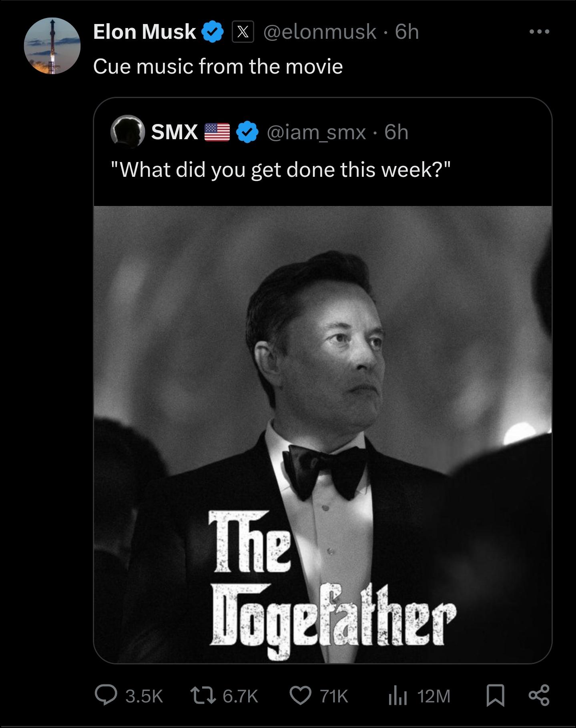Repost this tweet using the repost icon
Screen dimensions: 576x728
[204, 696]
